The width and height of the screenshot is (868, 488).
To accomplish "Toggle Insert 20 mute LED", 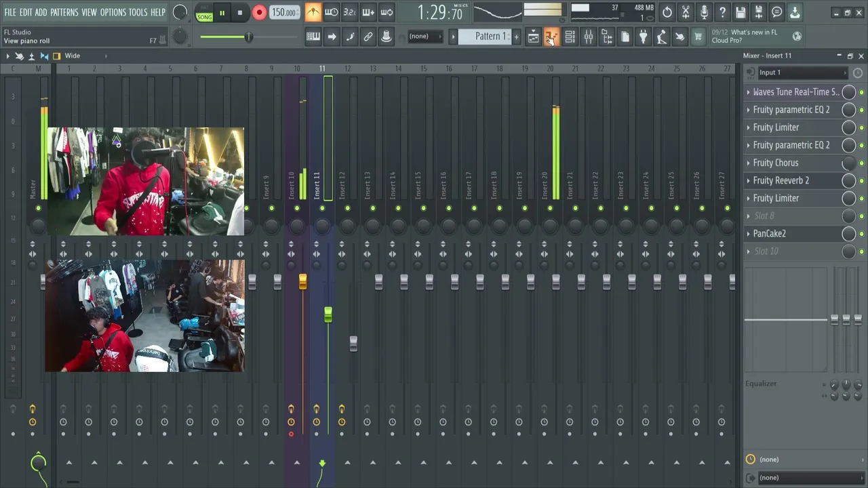I will click(550, 208).
